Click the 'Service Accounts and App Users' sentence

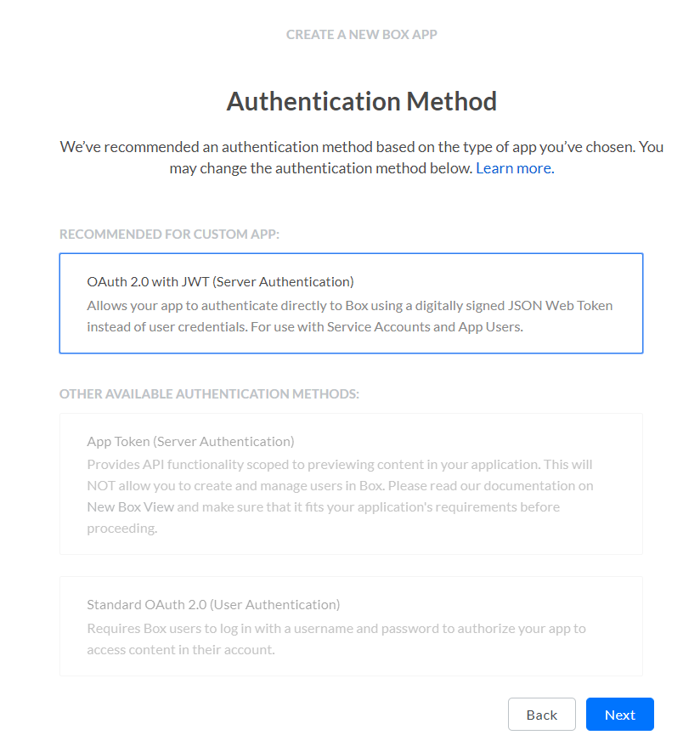click(425, 326)
